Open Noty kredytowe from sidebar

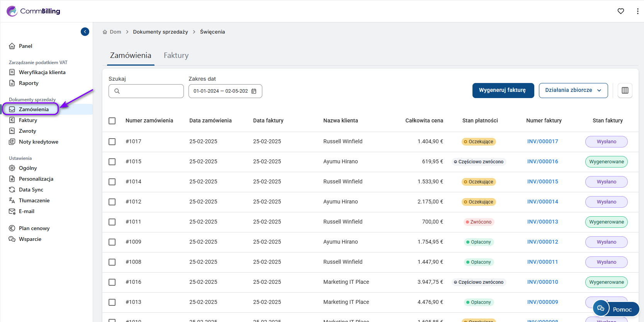tap(38, 142)
